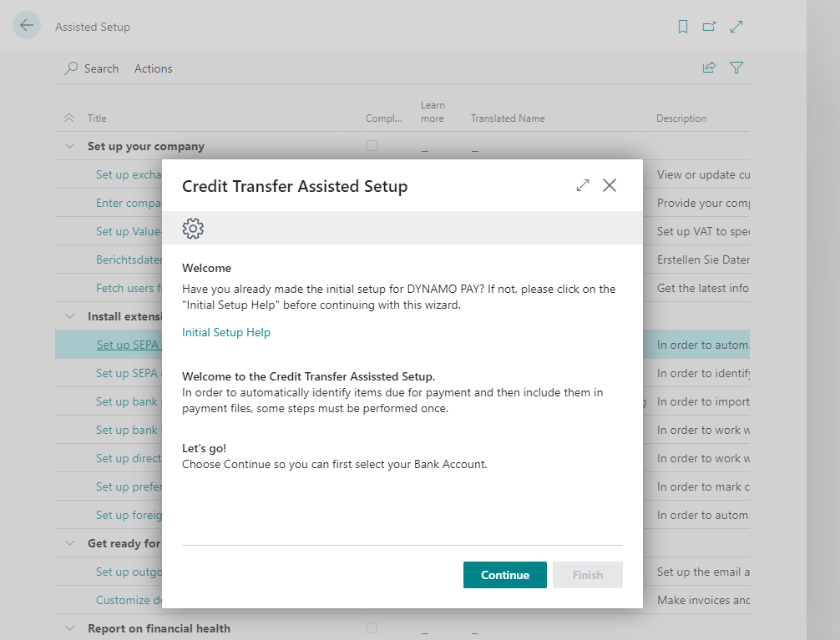Open the Initial Setup Help link

(x=225, y=331)
